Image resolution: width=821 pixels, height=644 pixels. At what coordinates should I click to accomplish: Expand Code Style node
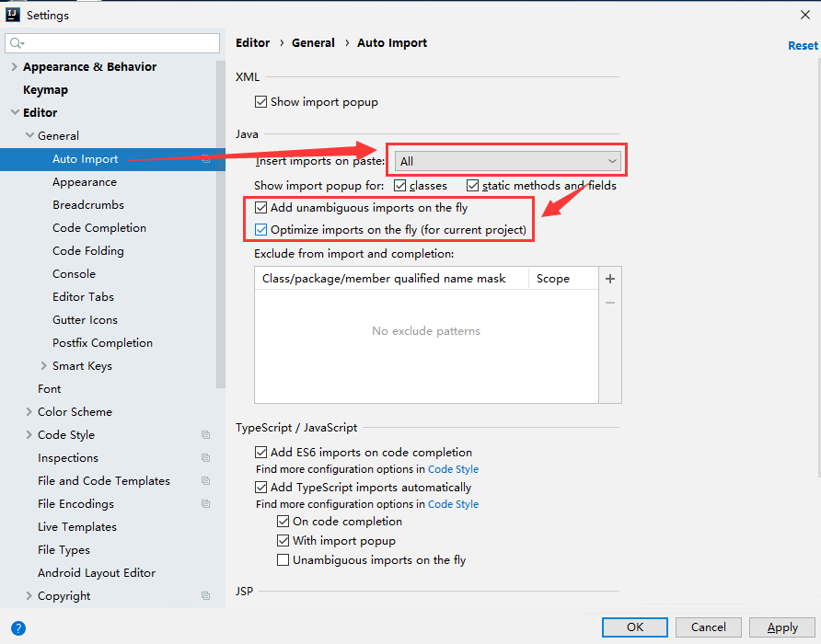pyautogui.click(x=29, y=434)
